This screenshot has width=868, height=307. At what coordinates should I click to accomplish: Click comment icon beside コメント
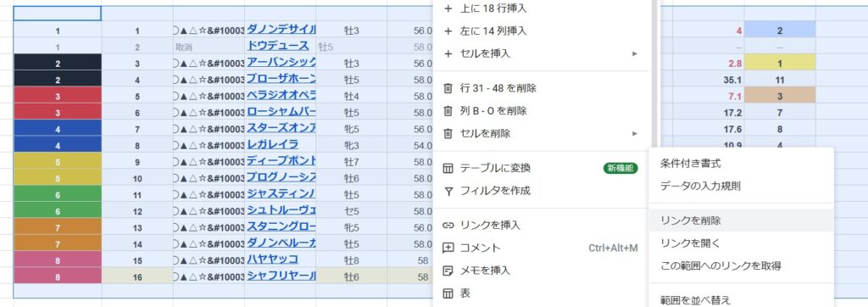click(x=448, y=248)
